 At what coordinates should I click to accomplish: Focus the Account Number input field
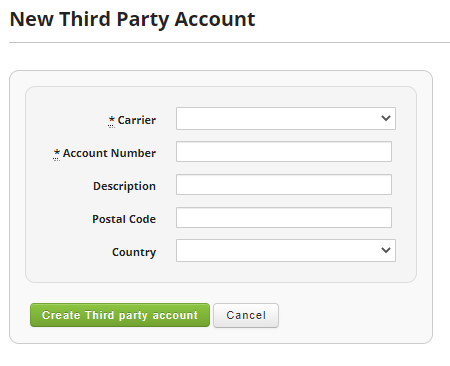(284, 152)
